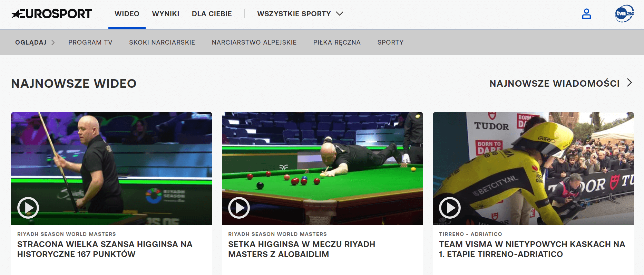Open the Team Visma w nietypowych kaskach headline
644x275 pixels.
pyautogui.click(x=532, y=249)
